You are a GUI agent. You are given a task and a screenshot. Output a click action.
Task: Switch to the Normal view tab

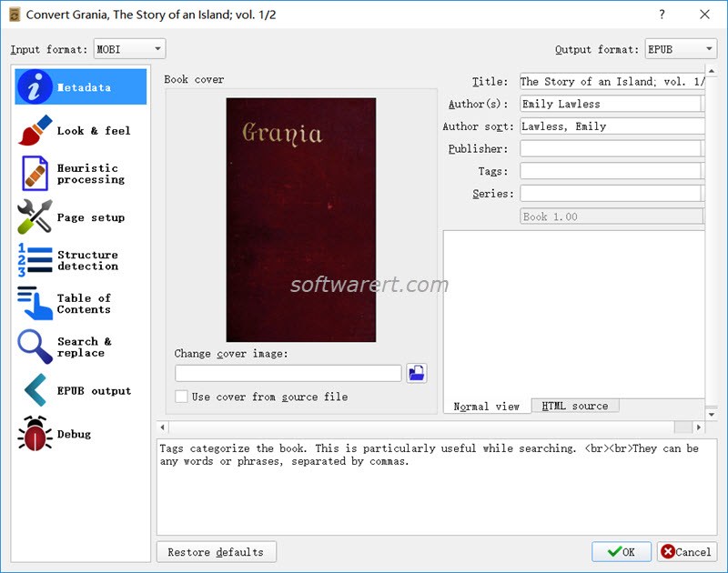(x=485, y=406)
